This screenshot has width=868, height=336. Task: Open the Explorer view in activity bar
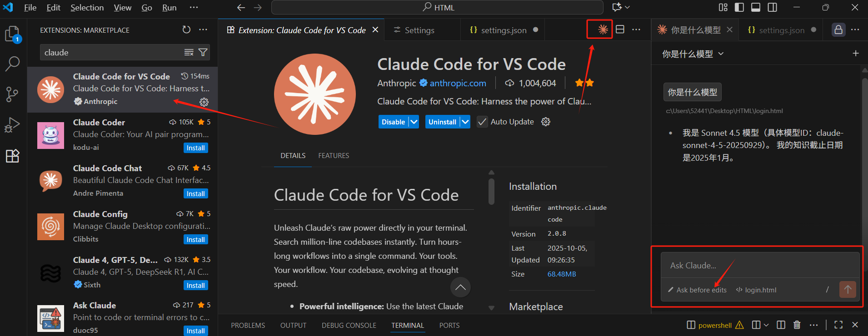click(13, 35)
